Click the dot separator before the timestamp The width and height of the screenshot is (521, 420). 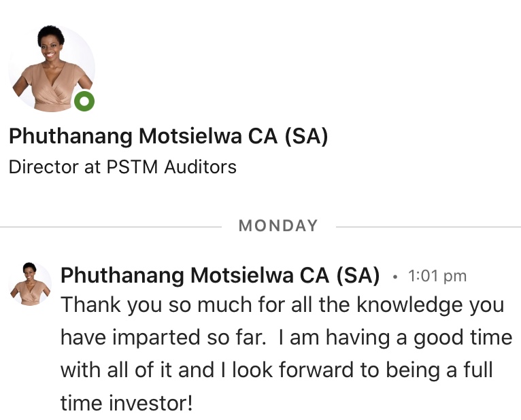click(394, 277)
